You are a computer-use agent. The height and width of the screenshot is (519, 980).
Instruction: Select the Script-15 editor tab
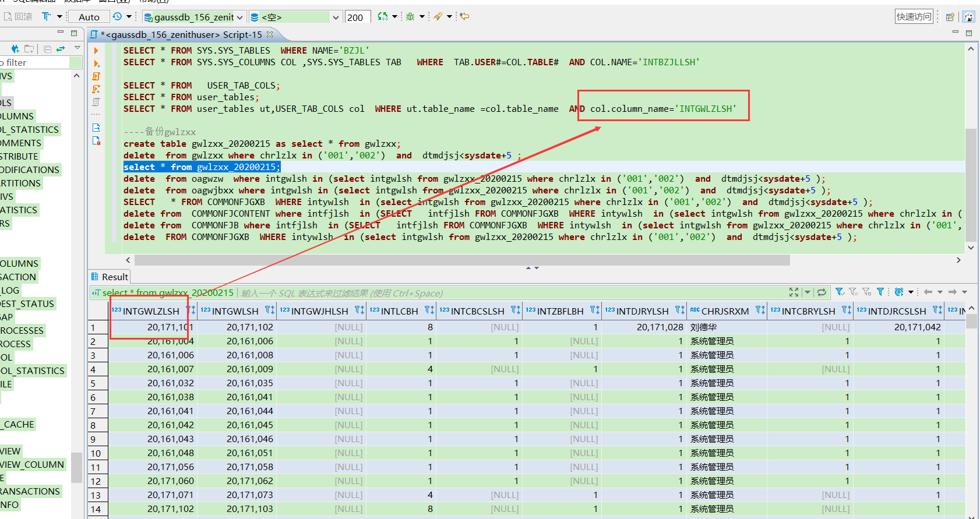point(181,35)
